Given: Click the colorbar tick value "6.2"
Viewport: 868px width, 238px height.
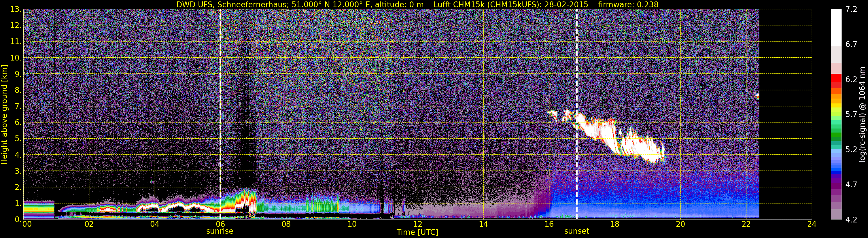Looking at the screenshot, I should (851, 79).
